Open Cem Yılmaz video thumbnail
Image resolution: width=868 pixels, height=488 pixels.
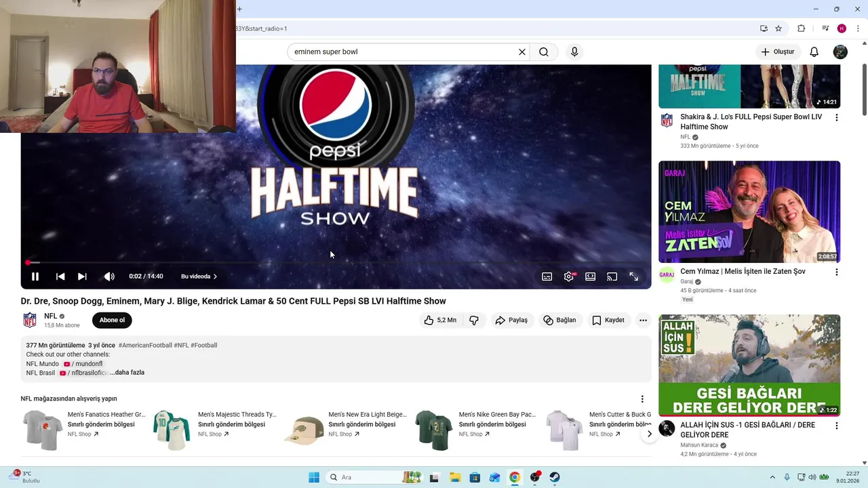(749, 211)
